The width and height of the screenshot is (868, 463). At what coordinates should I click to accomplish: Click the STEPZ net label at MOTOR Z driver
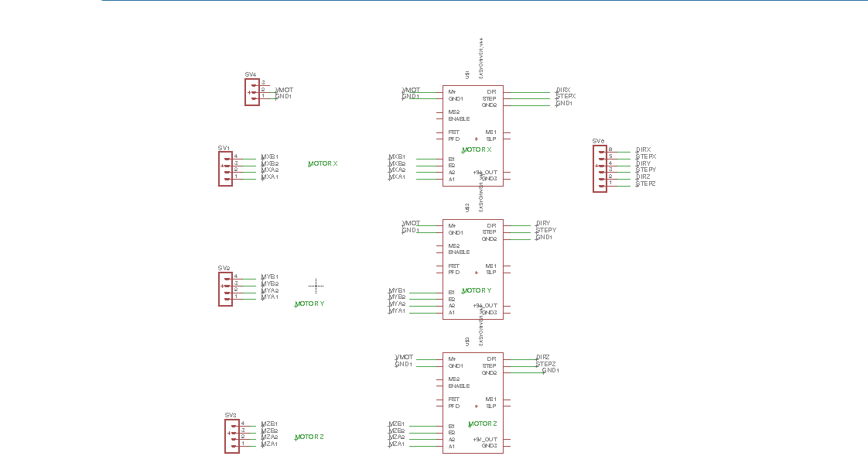click(546, 365)
